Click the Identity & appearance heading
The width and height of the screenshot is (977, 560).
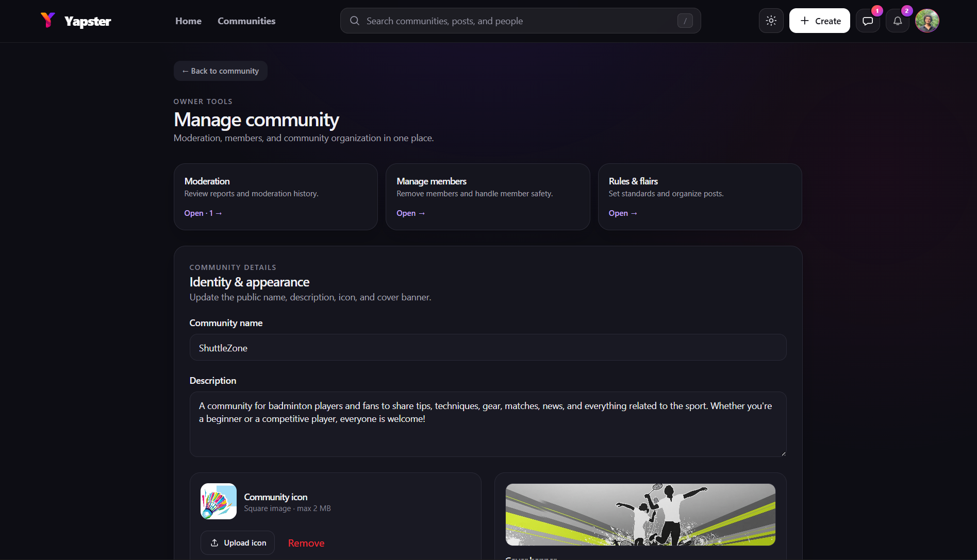click(x=250, y=282)
